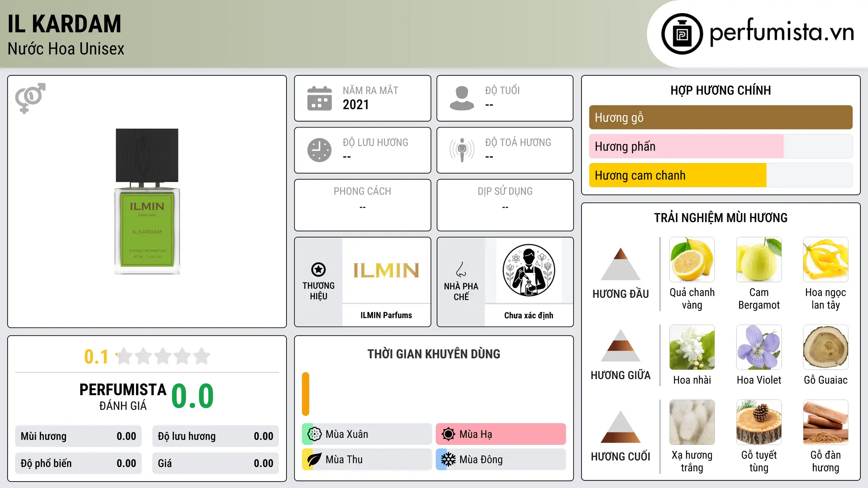Click the Phong cách card

coord(362,205)
